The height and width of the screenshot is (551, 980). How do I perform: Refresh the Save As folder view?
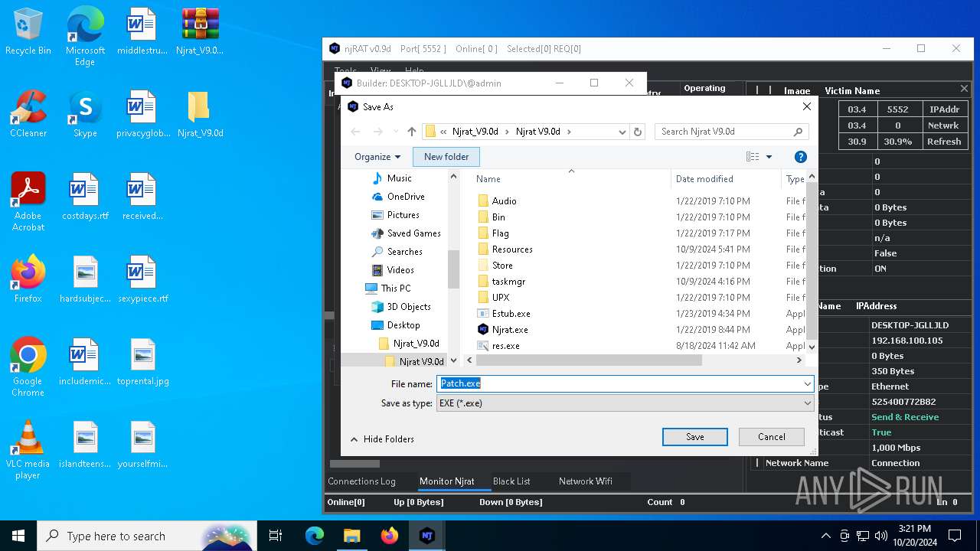click(x=637, y=132)
